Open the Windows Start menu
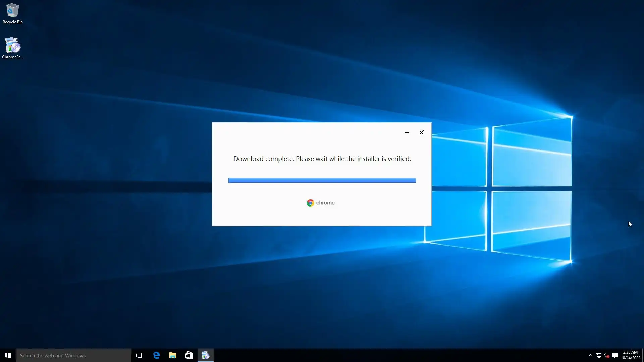 click(x=8, y=355)
